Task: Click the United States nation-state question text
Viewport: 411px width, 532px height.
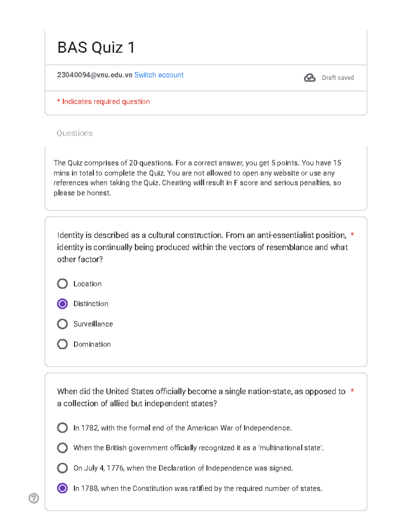Action: pos(201,397)
